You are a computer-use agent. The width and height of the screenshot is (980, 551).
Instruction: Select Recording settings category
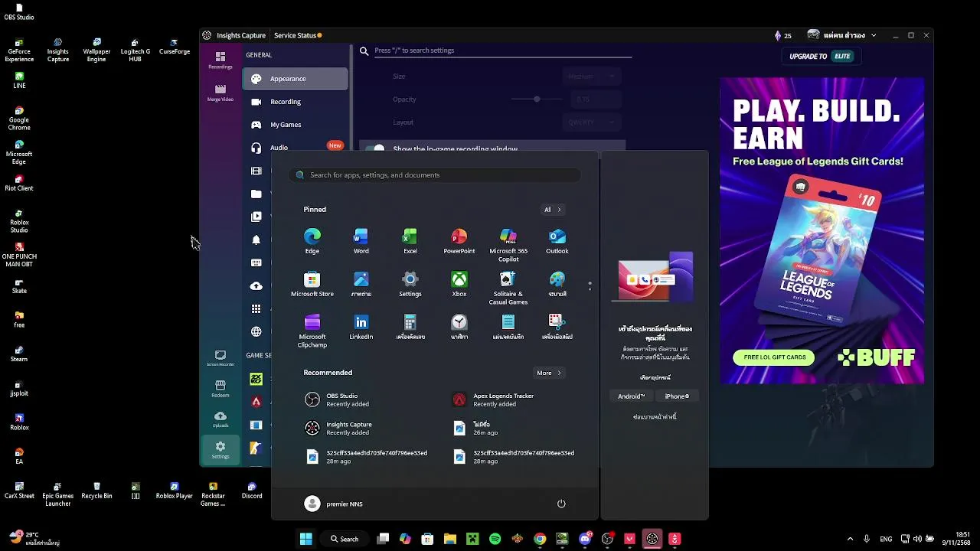(x=296, y=102)
